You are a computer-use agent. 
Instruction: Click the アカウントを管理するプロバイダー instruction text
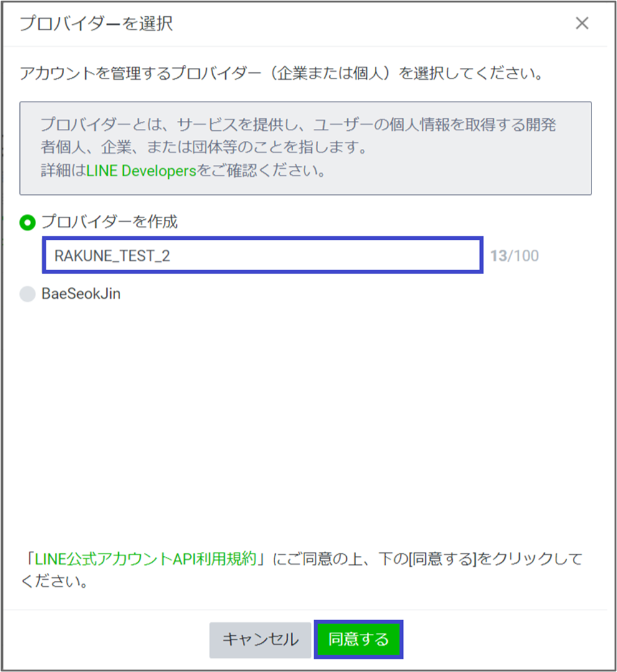pyautogui.click(x=281, y=73)
